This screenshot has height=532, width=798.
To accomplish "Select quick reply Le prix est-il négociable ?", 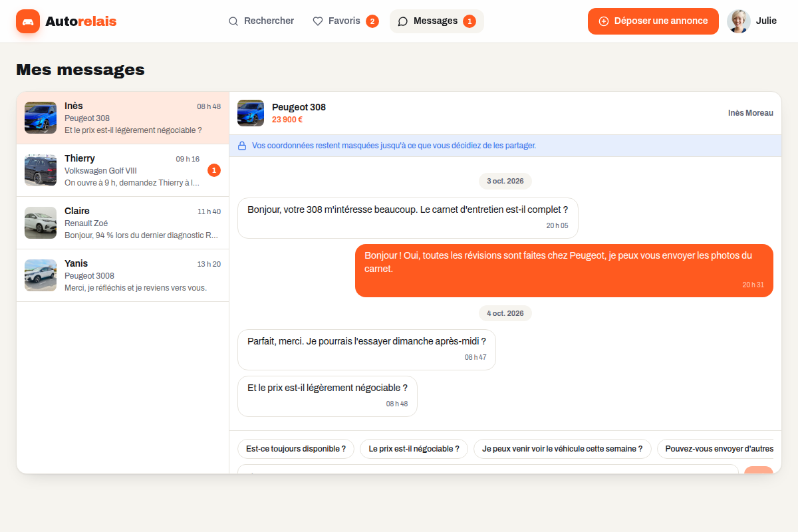I will 414,449.
